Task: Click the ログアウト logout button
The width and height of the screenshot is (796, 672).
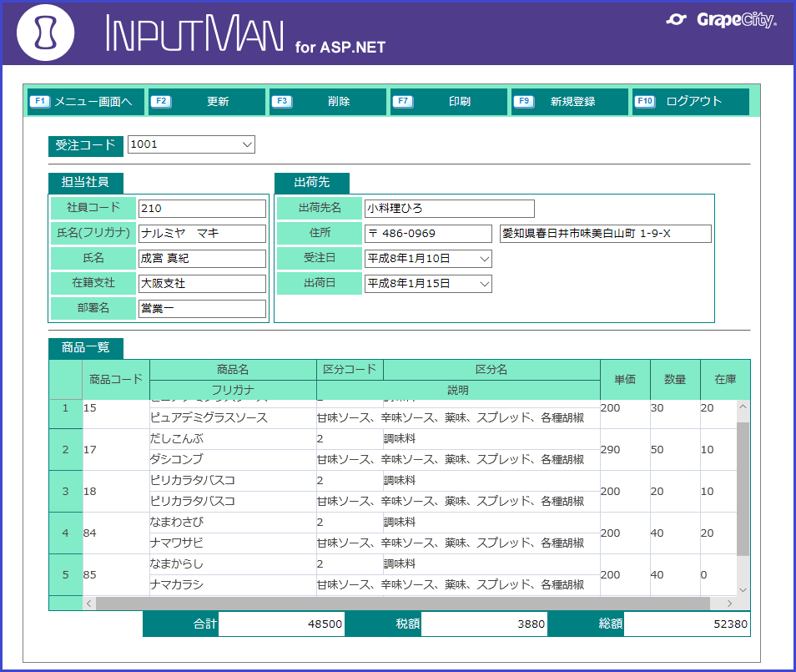Action: click(x=691, y=102)
